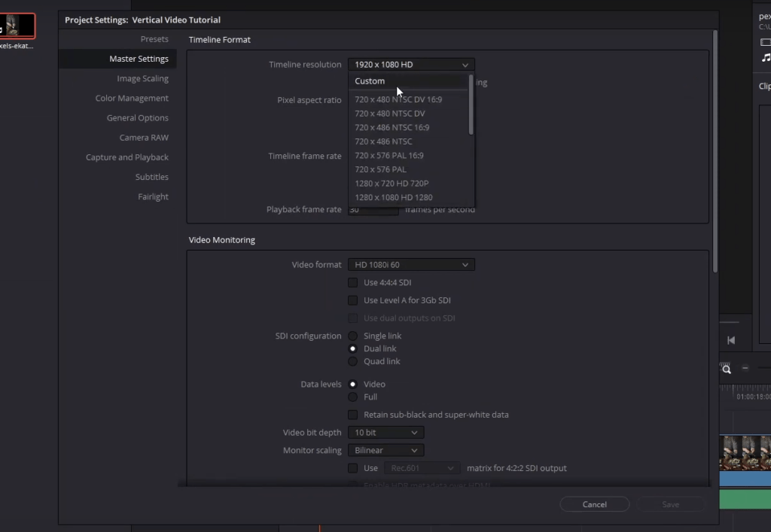Open Fairlight settings
This screenshot has height=532, width=771.
tap(153, 196)
